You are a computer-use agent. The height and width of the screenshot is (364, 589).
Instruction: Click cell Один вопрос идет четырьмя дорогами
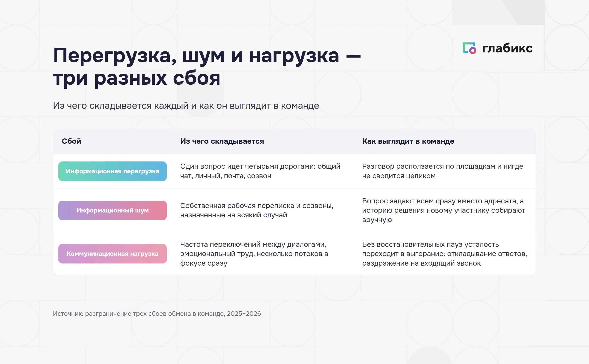point(260,171)
